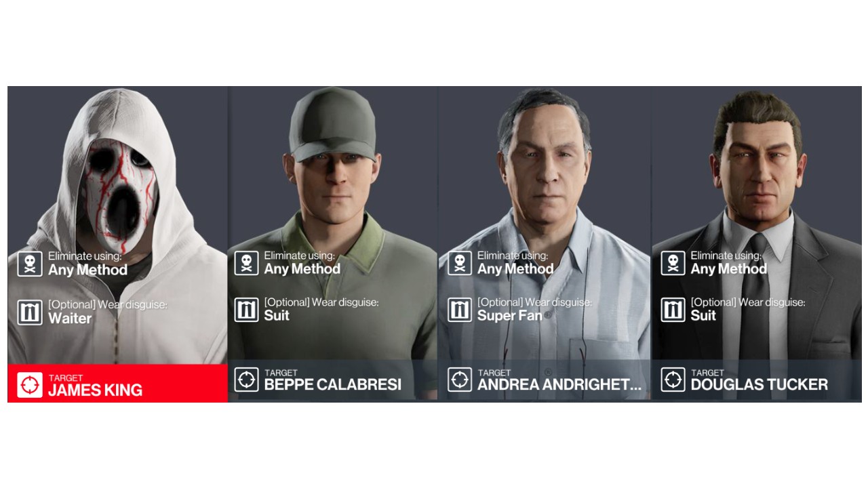
Task: Select the red JAMES KING target bar
Action: [117, 384]
